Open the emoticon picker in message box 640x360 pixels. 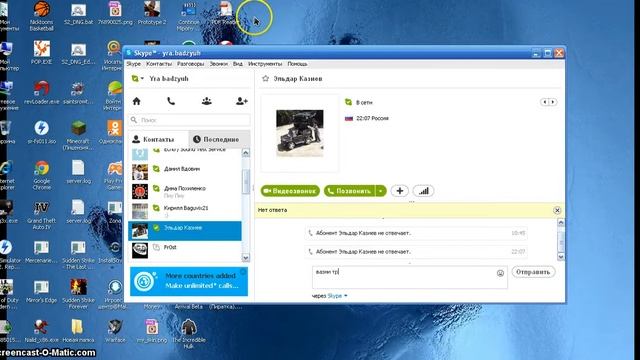[x=500, y=273]
